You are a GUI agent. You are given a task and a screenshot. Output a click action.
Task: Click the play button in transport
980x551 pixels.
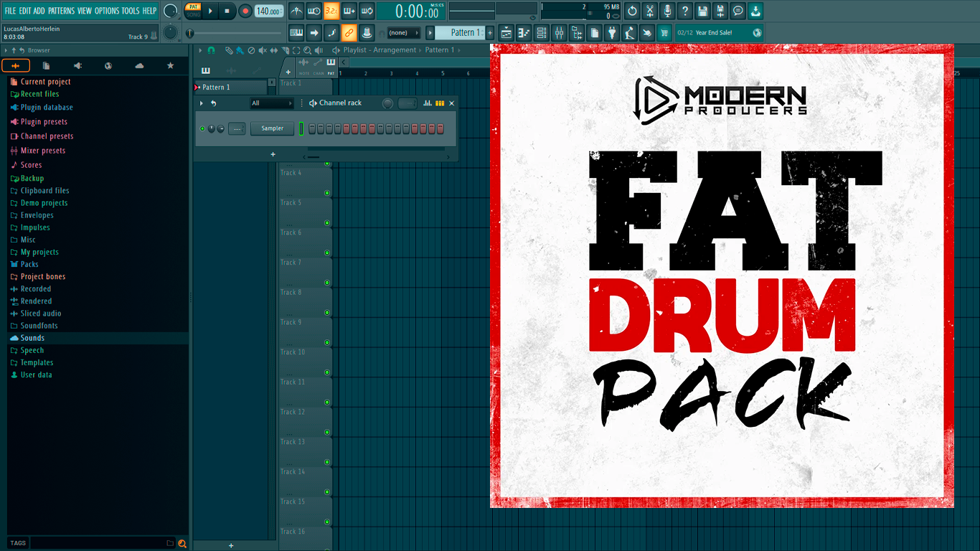tap(210, 11)
